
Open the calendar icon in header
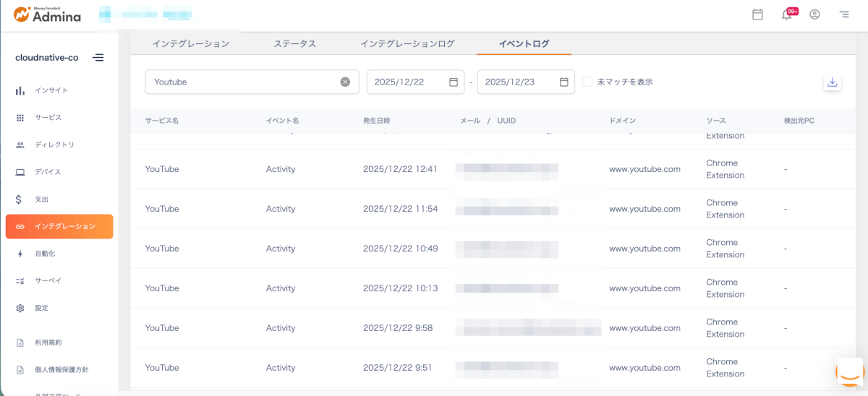point(757,14)
